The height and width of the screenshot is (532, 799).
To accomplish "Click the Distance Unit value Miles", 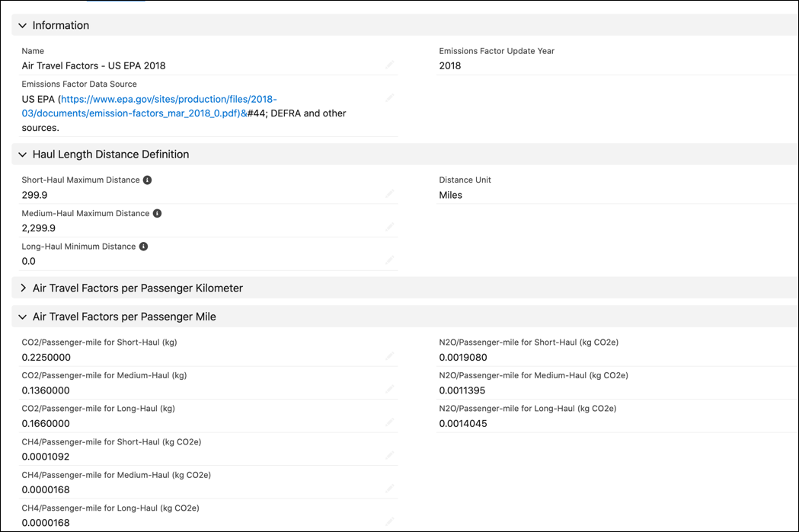I will pyautogui.click(x=450, y=195).
